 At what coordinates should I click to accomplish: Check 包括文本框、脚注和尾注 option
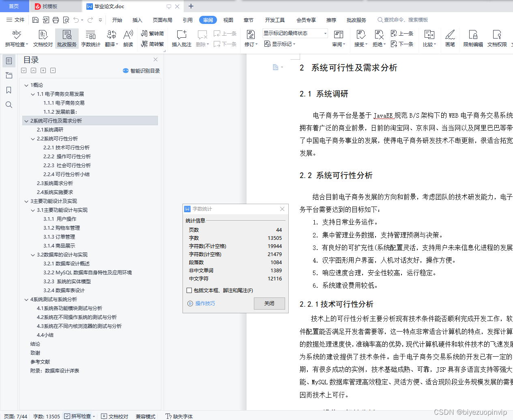click(189, 291)
